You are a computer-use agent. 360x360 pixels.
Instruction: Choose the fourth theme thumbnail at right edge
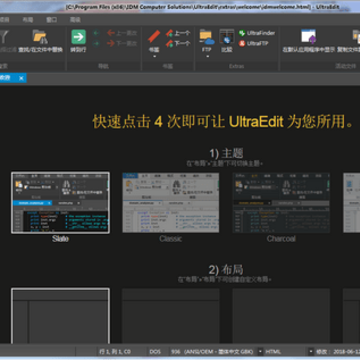click(x=352, y=203)
